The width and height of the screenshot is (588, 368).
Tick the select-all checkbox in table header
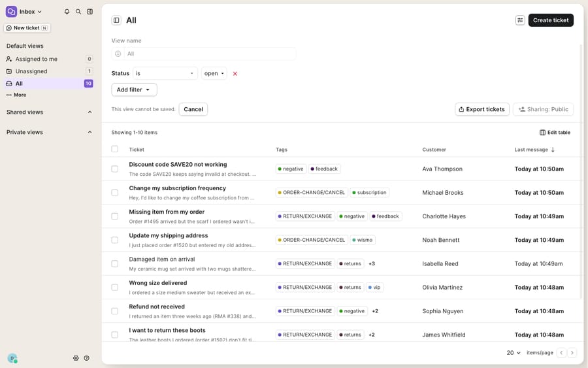(115, 149)
